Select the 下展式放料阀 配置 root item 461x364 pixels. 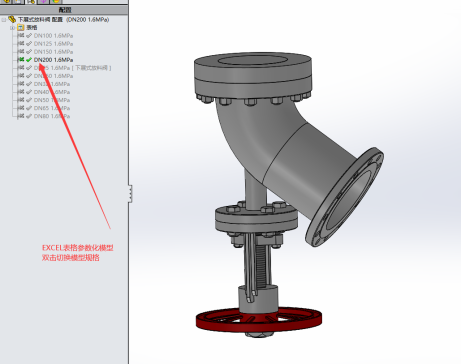pos(64,20)
